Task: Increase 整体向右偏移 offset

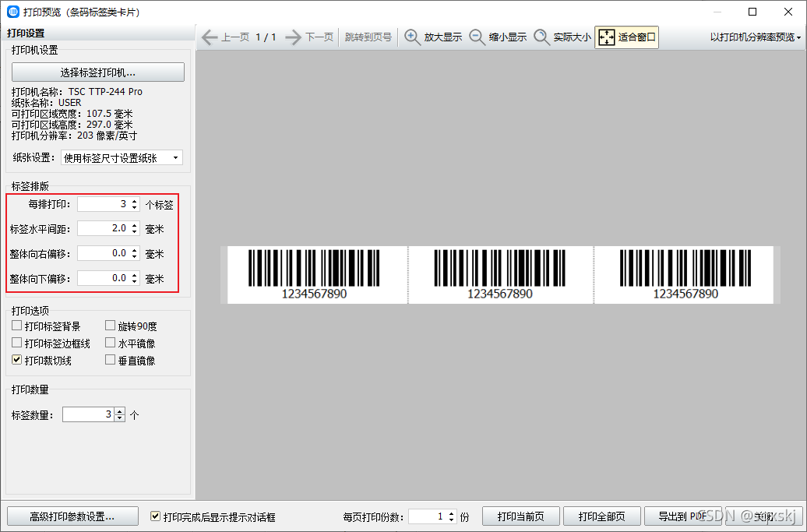Action: point(134,250)
